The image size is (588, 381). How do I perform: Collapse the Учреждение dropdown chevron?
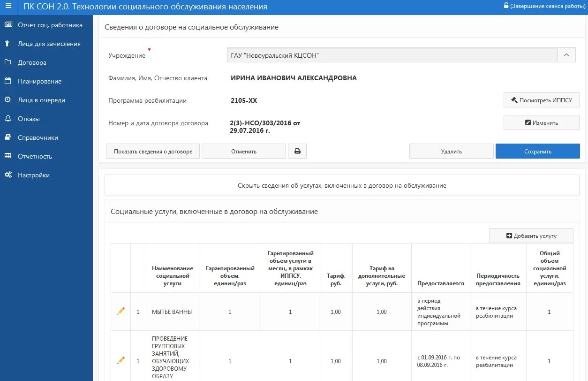(x=566, y=55)
